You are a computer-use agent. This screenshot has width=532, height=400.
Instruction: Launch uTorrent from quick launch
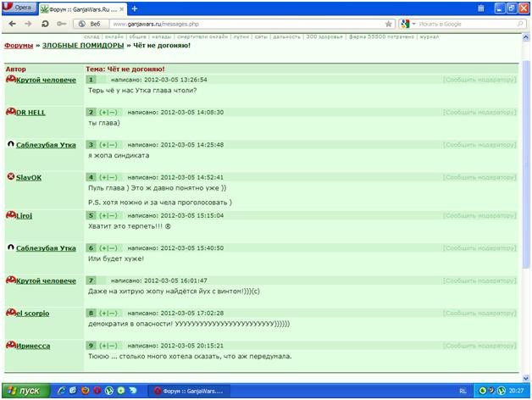109,391
